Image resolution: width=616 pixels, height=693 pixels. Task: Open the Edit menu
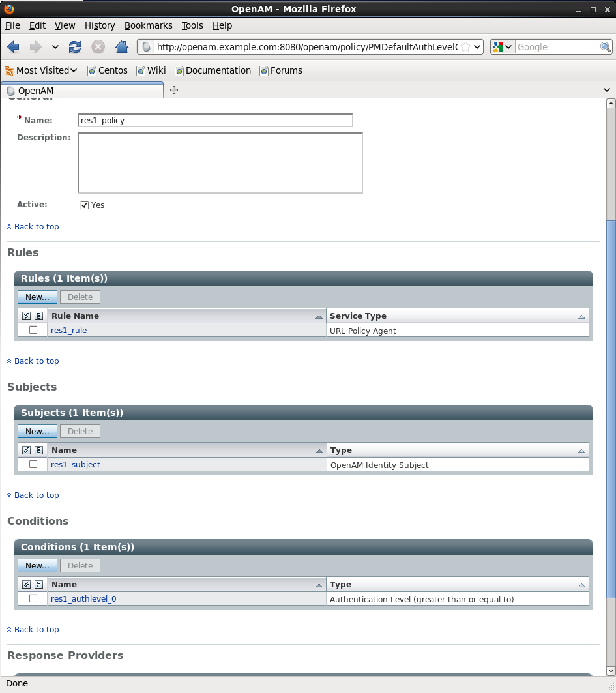point(38,25)
